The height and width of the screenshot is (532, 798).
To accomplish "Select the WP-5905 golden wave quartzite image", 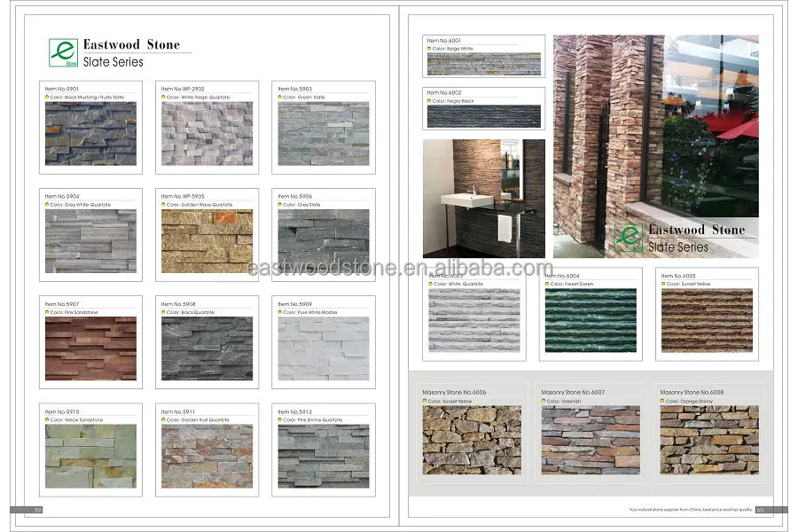I will pos(207,241).
